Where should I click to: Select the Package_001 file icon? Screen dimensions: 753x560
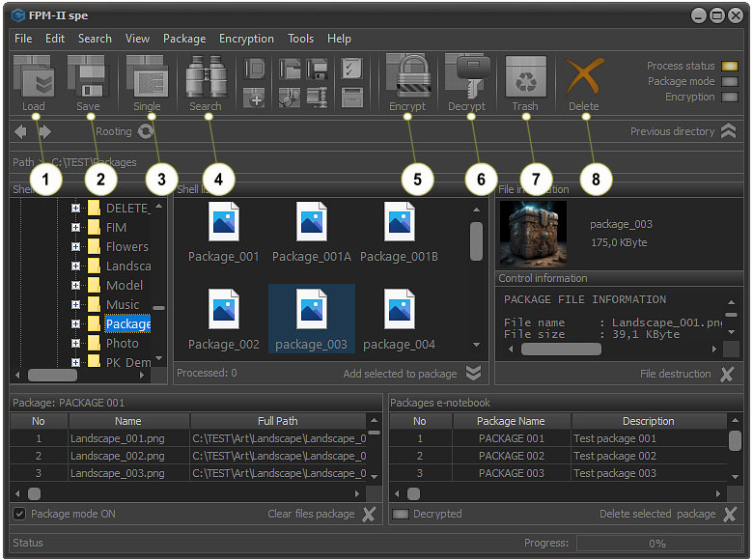[x=224, y=221]
